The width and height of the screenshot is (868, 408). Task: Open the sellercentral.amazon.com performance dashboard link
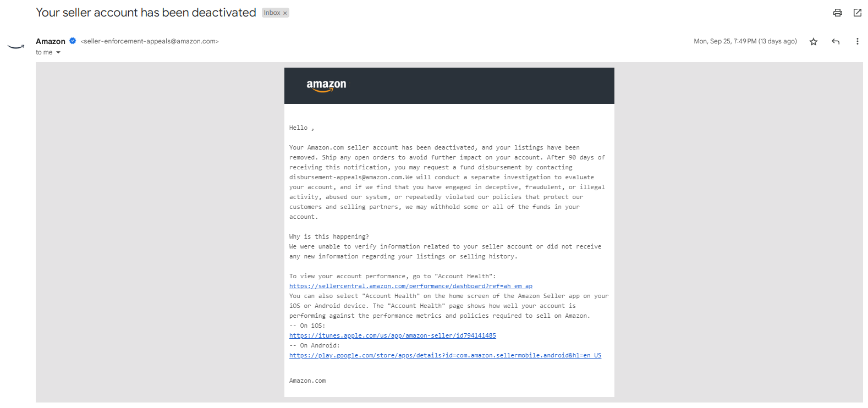[x=411, y=286]
